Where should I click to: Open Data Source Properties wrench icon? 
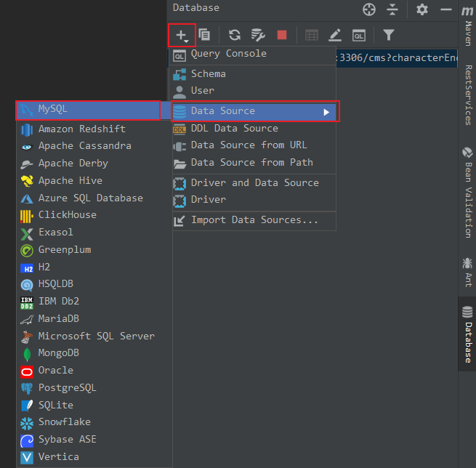click(258, 35)
